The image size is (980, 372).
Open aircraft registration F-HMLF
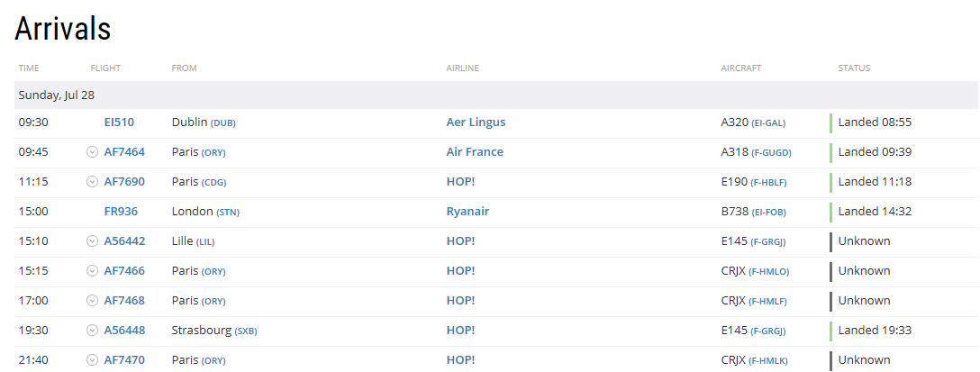(767, 302)
